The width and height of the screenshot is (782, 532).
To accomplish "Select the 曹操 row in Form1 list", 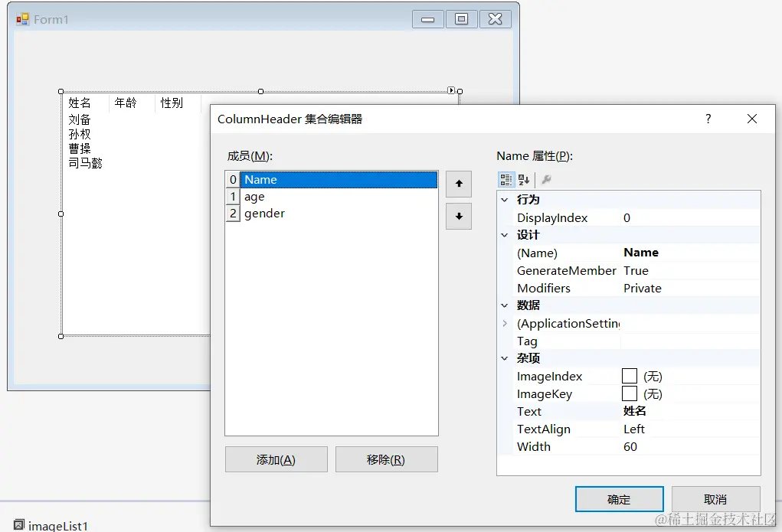I will click(80, 149).
